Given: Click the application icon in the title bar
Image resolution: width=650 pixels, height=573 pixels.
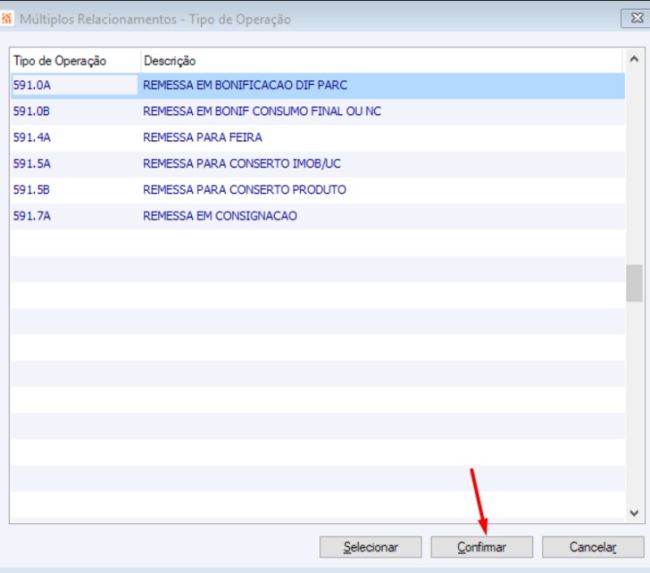Looking at the screenshot, I should 6,19.
